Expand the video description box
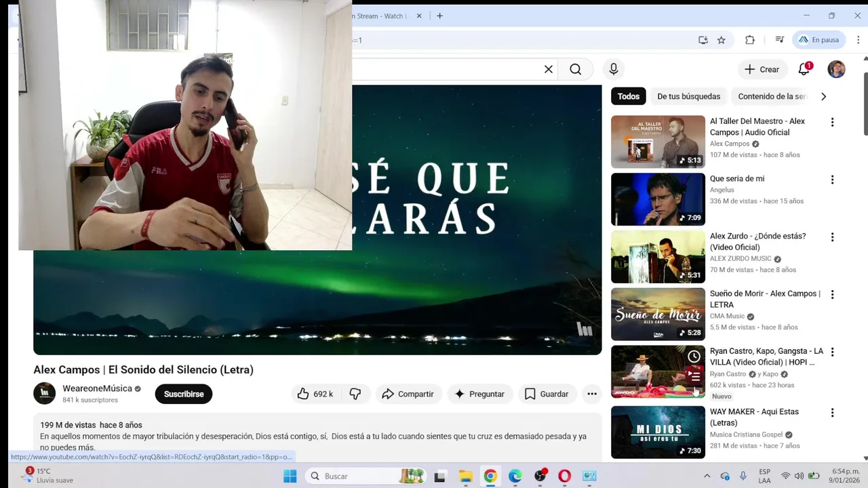The width and height of the screenshot is (868, 488). pyautogui.click(x=317, y=438)
